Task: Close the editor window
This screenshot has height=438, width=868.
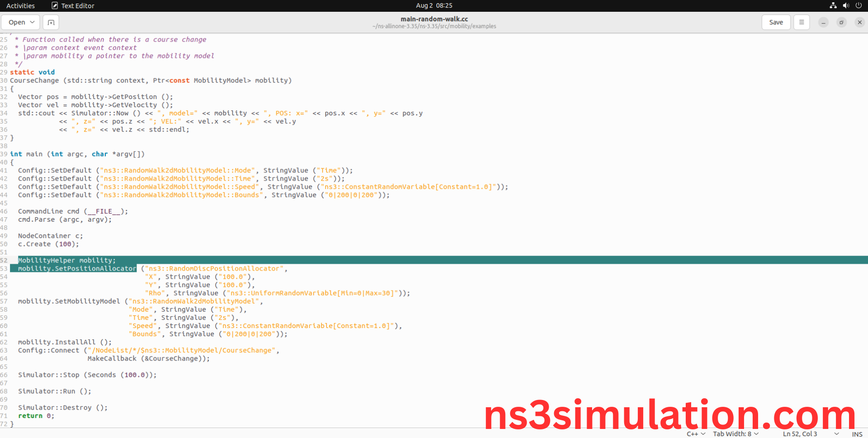Action: [x=859, y=22]
